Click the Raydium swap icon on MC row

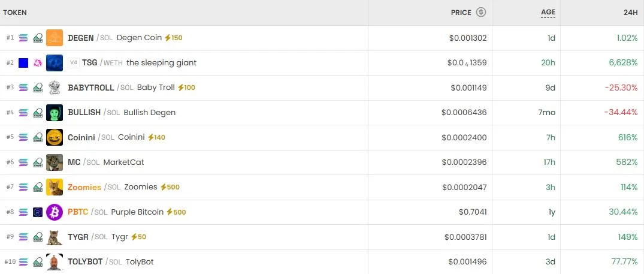pos(38,162)
